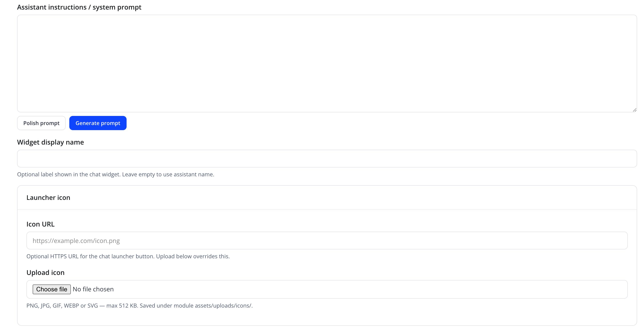Image resolution: width=644 pixels, height=330 pixels.
Task: Click the 'Optional HTTPS URL' help text
Action: coord(128,256)
